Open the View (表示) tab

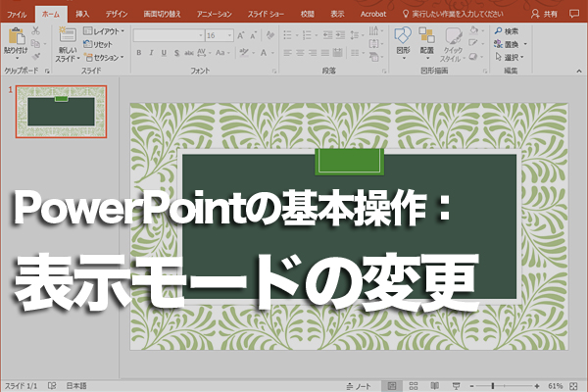tap(337, 14)
